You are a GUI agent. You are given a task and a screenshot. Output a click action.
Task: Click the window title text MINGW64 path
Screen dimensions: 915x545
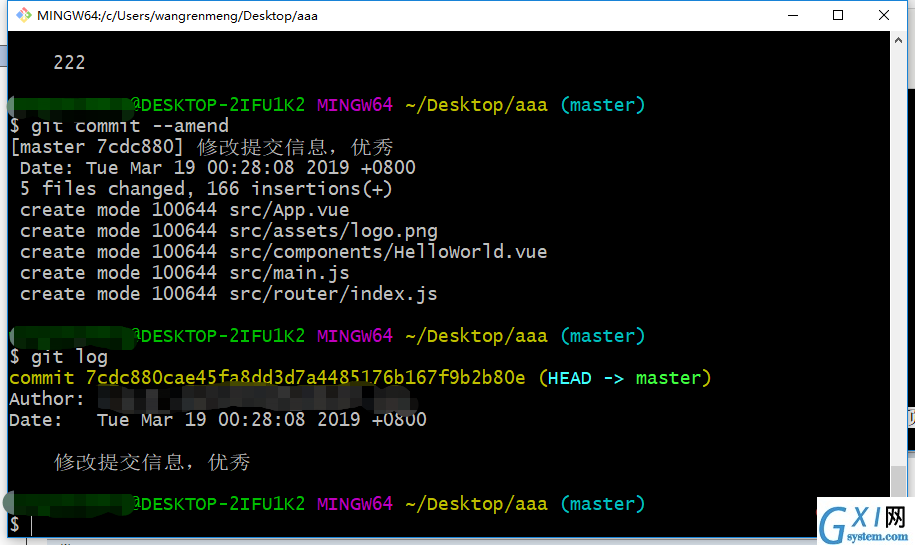[x=177, y=16]
